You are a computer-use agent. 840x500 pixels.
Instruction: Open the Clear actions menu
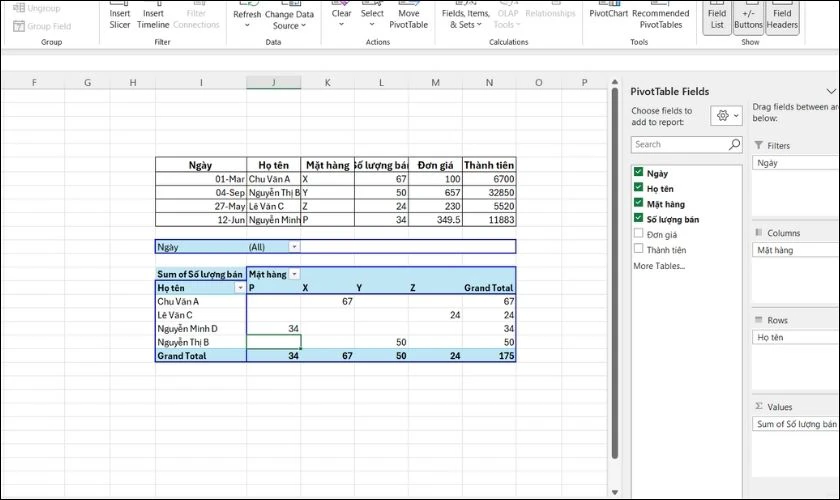point(341,16)
